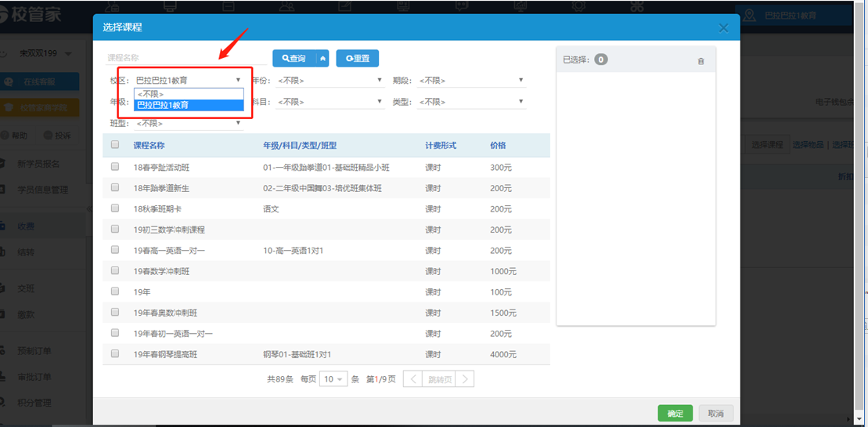Go to the next page with the right arrow
868x427 pixels.
[x=465, y=379]
